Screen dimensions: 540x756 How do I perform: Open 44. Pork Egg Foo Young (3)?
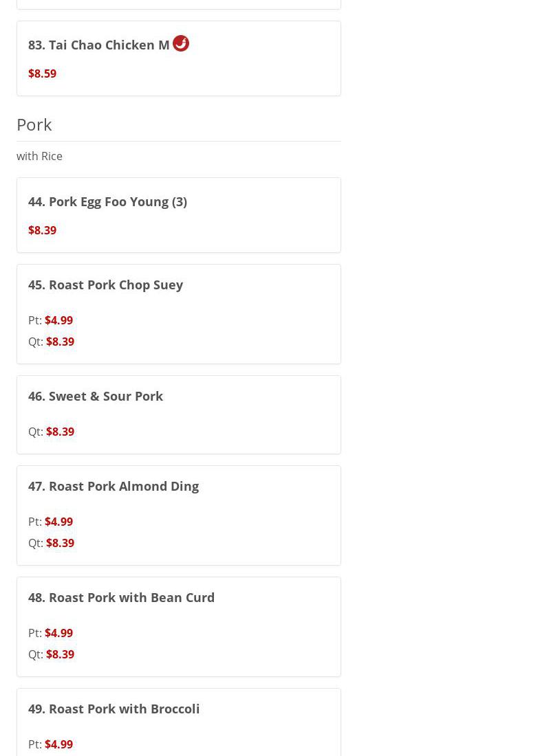pos(107,201)
